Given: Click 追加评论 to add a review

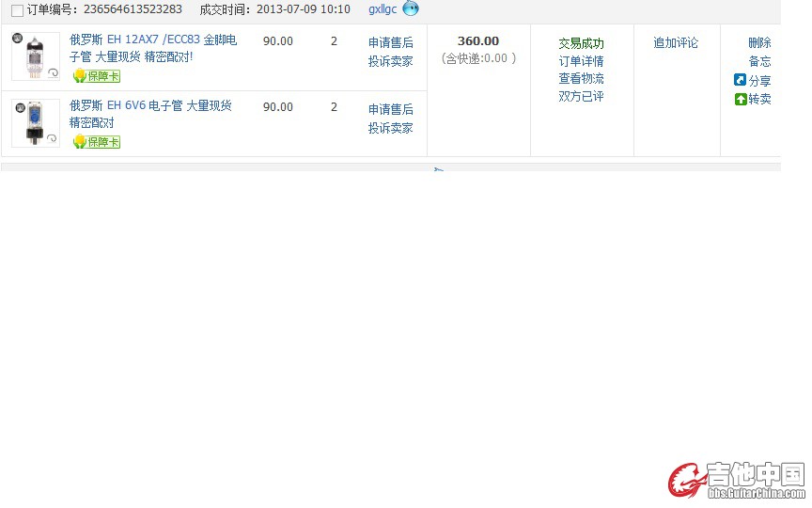Looking at the screenshot, I should click(x=676, y=42).
